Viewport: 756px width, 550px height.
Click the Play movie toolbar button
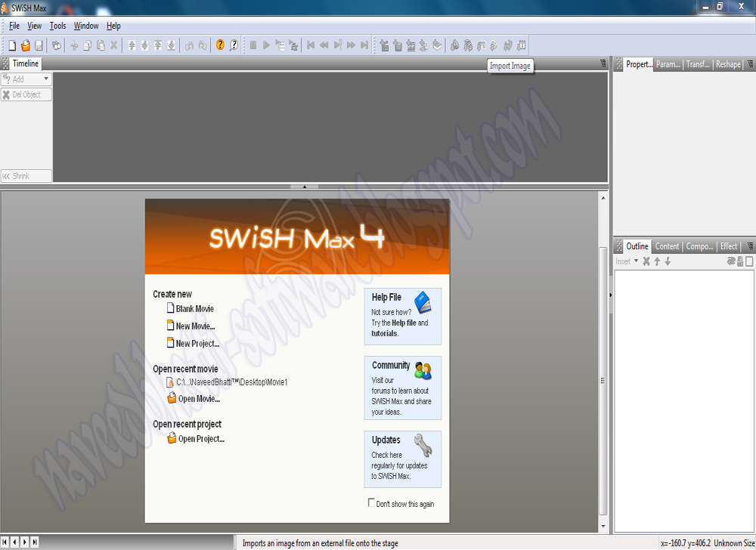(266, 45)
